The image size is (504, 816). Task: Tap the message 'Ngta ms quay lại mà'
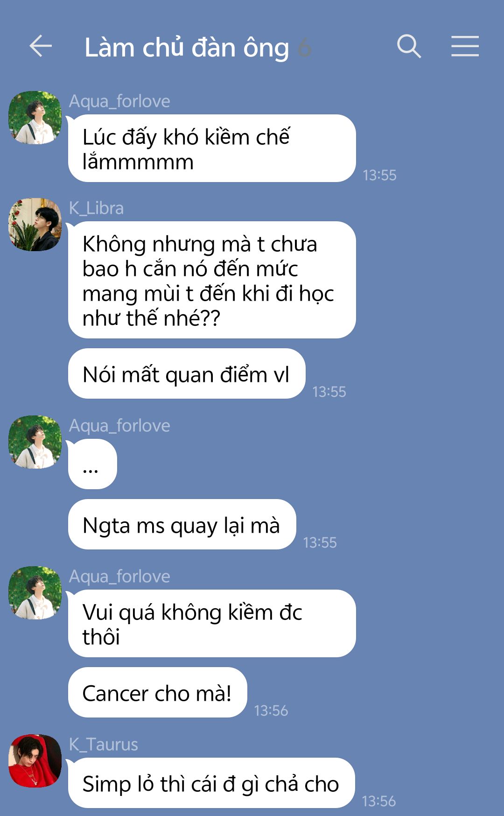pos(182,524)
